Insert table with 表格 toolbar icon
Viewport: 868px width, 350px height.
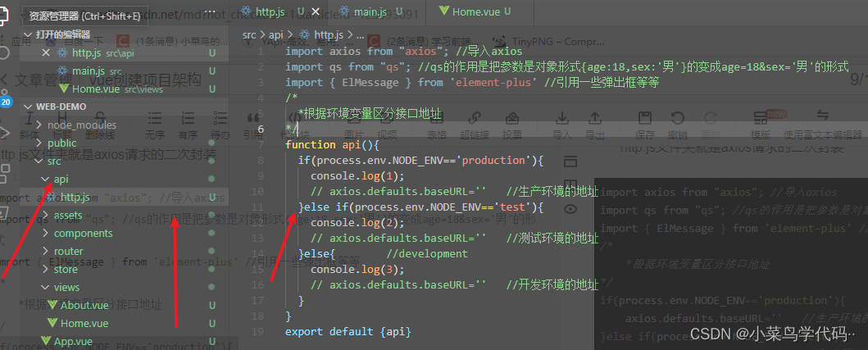(437, 118)
